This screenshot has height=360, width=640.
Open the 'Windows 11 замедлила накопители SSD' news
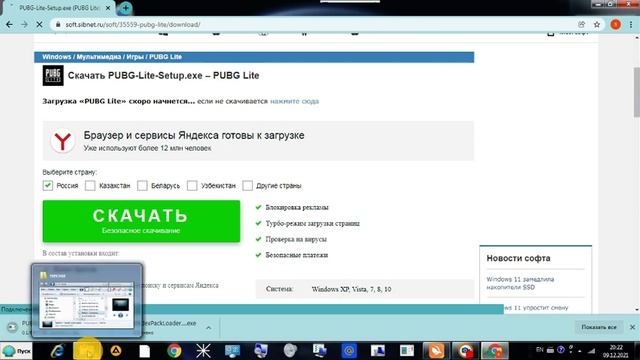pyautogui.click(x=520, y=283)
